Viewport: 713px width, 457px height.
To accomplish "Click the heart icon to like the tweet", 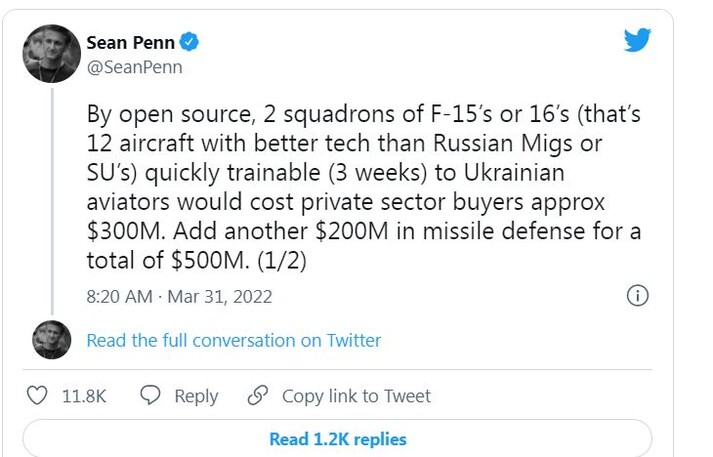I will point(38,396).
